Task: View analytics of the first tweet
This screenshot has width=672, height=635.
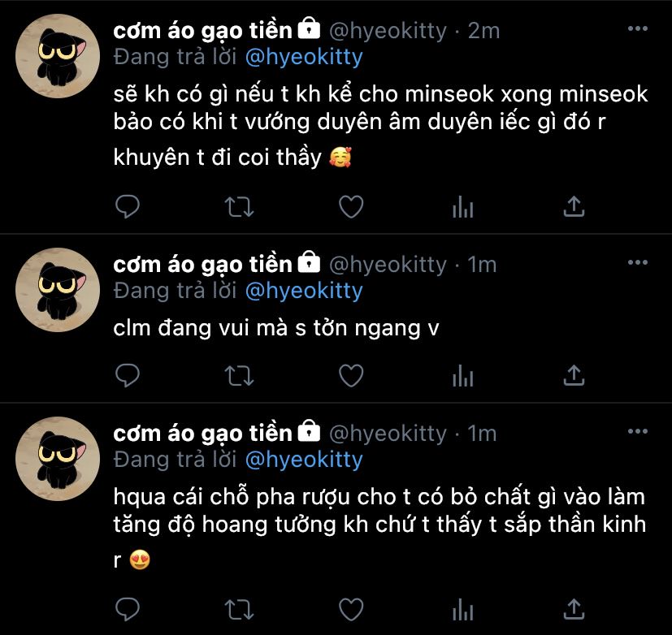Action: (x=462, y=207)
